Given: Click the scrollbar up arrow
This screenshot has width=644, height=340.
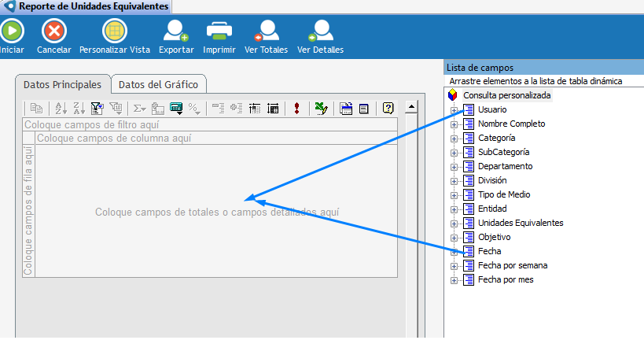Looking at the screenshot, I should click(x=410, y=105).
